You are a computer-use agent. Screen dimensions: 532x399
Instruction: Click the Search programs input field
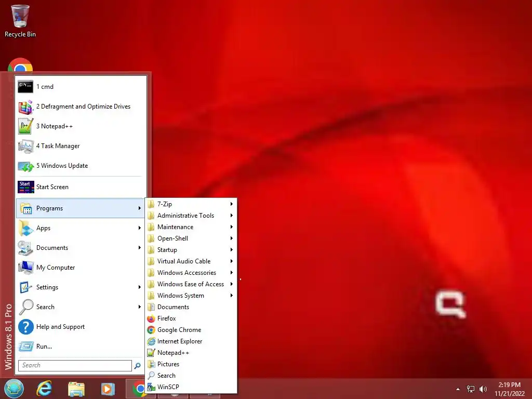75,365
